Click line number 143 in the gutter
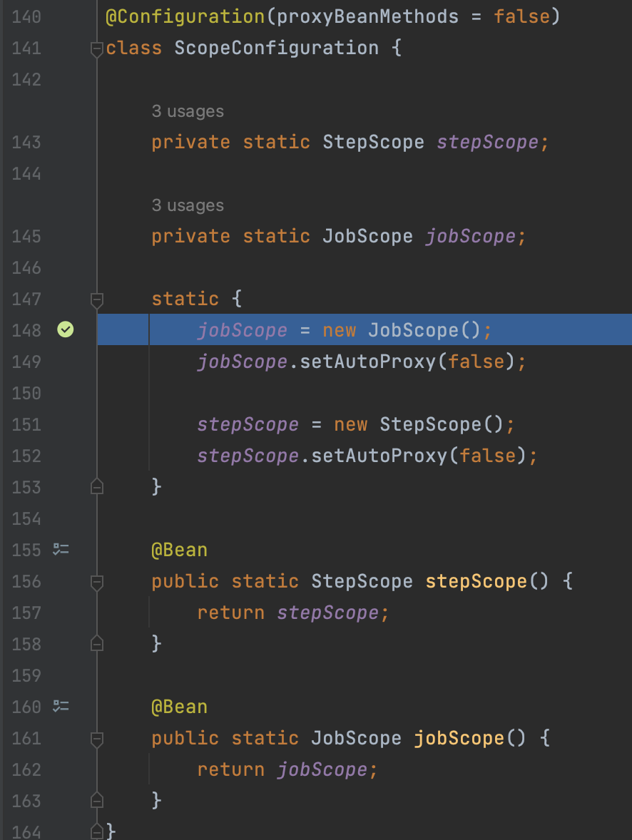 [26, 142]
